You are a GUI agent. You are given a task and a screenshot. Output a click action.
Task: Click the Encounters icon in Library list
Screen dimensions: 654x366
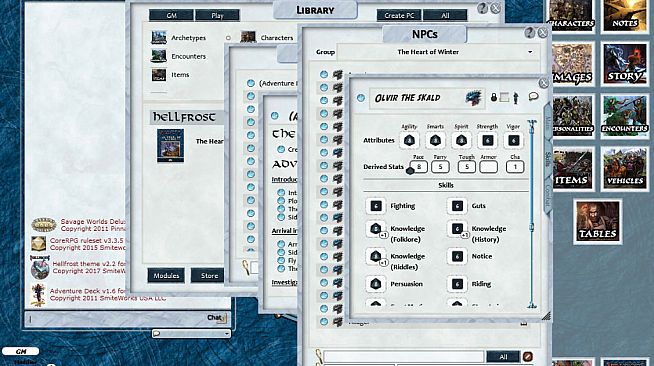pyautogui.click(x=158, y=56)
